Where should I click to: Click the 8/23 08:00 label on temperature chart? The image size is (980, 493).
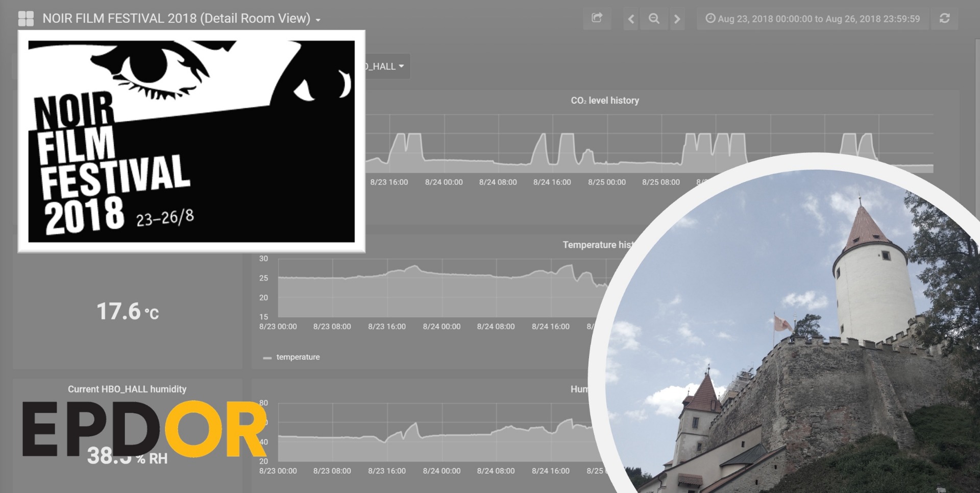click(x=332, y=327)
